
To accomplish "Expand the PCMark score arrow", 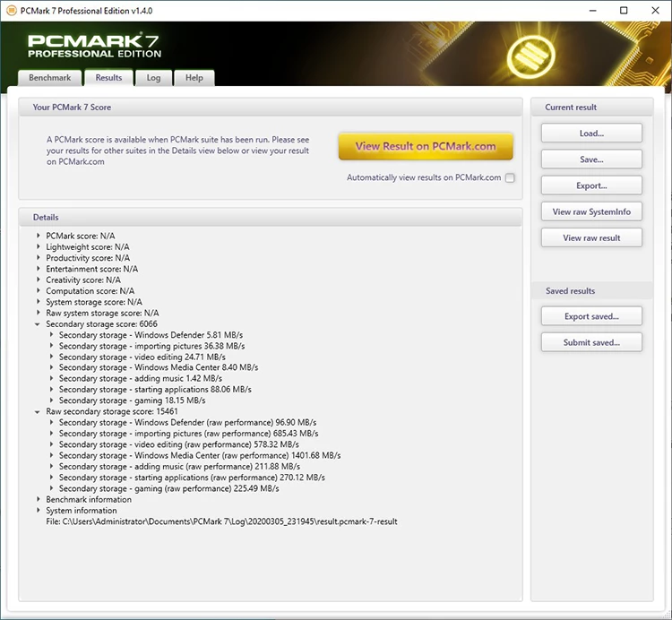I will [39, 236].
